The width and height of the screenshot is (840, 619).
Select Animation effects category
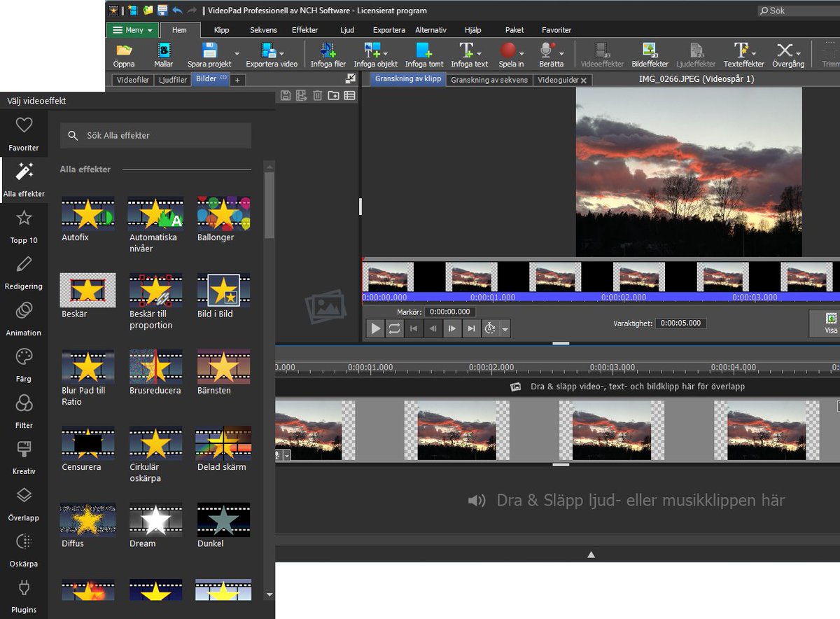pos(24,319)
